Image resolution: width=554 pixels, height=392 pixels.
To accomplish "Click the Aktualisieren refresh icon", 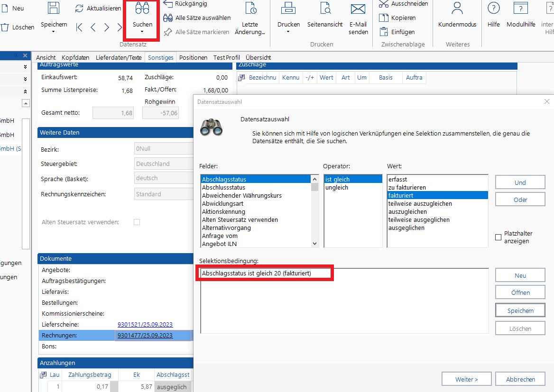I will (80, 9).
